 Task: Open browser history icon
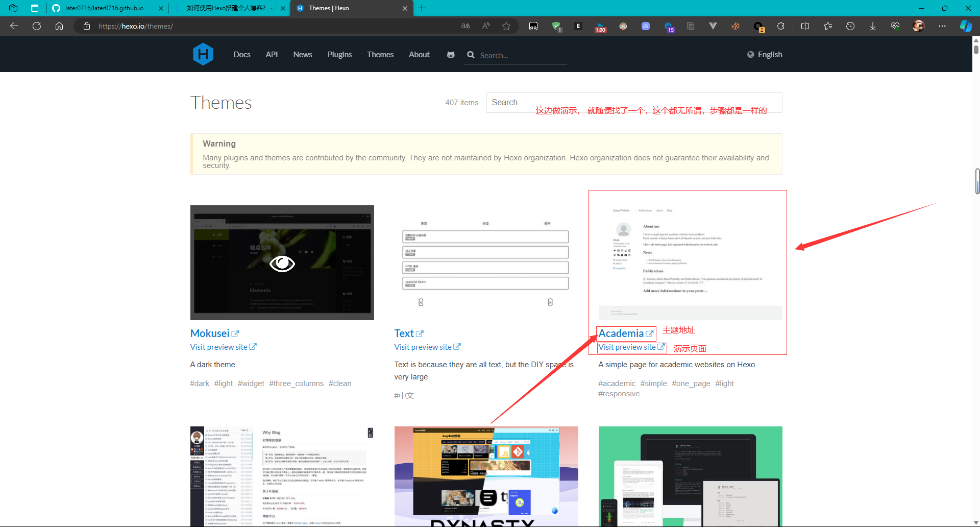coord(850,26)
